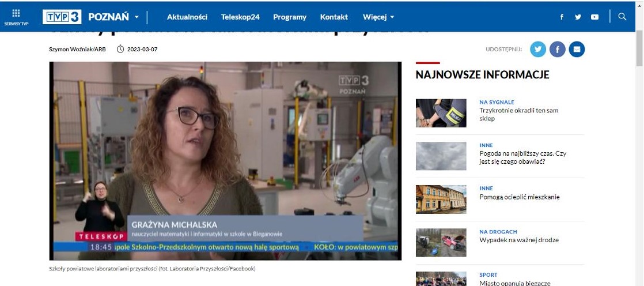Screen dimensions: 644x286
Task: Click the date 2023-03-07
Action: [x=142, y=50]
